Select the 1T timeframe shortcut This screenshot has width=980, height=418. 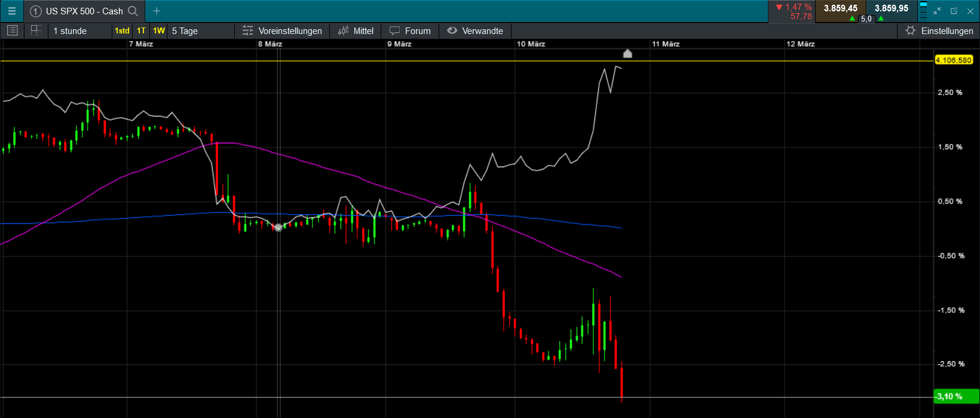pyautogui.click(x=141, y=30)
